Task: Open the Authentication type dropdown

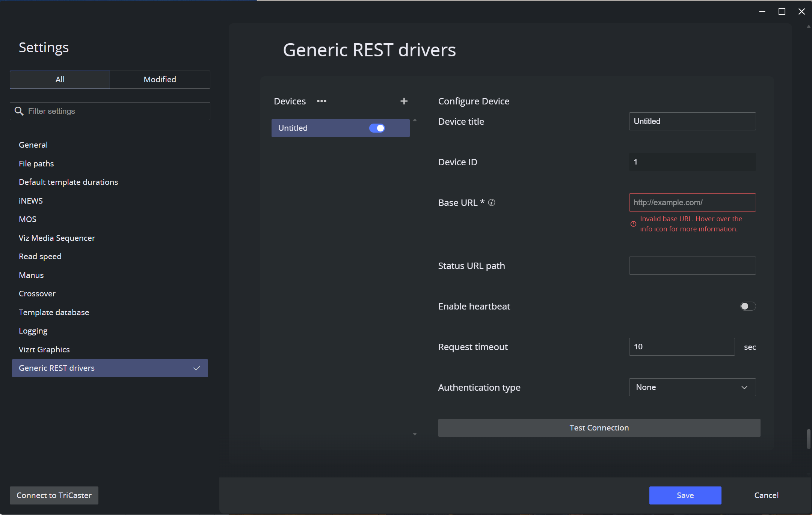Action: click(692, 387)
